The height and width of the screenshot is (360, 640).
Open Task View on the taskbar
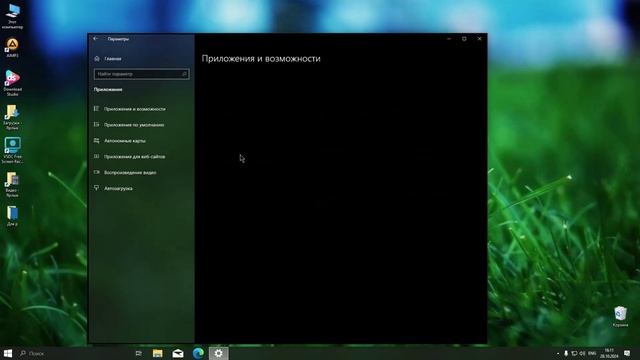(139, 353)
